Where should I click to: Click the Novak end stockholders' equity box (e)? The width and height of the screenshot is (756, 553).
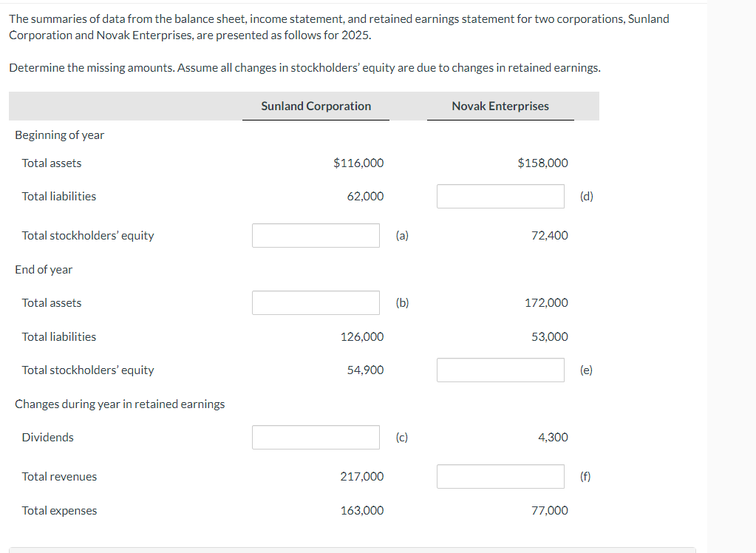[x=500, y=370]
